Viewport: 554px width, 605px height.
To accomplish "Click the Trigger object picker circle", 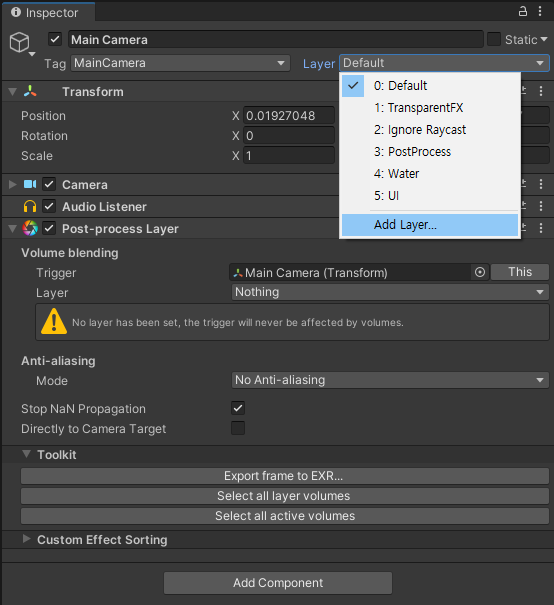I will [480, 272].
